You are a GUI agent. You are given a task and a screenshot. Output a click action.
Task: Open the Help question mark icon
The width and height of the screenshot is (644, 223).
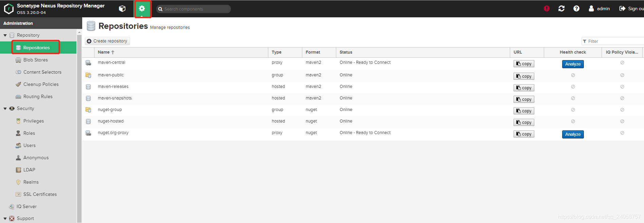coord(576,8)
